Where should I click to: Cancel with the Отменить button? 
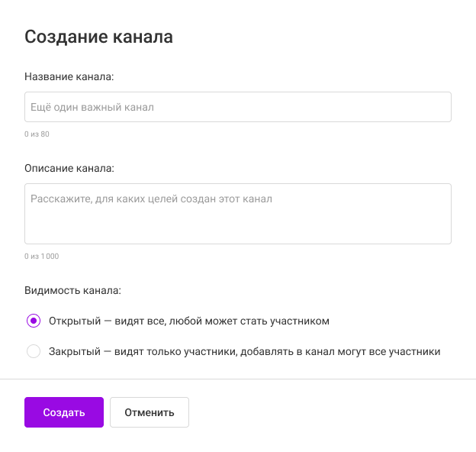(x=150, y=412)
